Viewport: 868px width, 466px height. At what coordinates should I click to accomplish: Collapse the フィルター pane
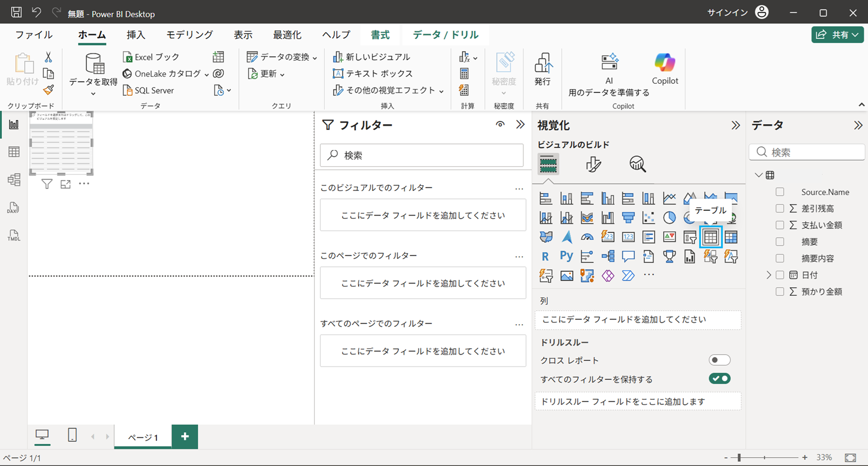pyautogui.click(x=520, y=124)
